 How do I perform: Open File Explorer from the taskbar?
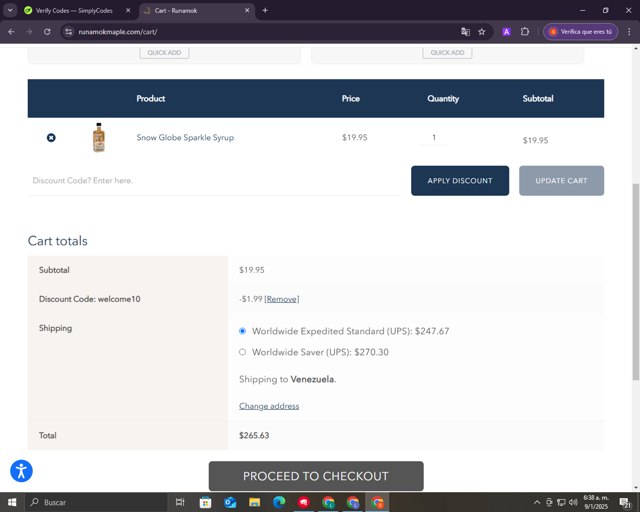[x=255, y=502]
